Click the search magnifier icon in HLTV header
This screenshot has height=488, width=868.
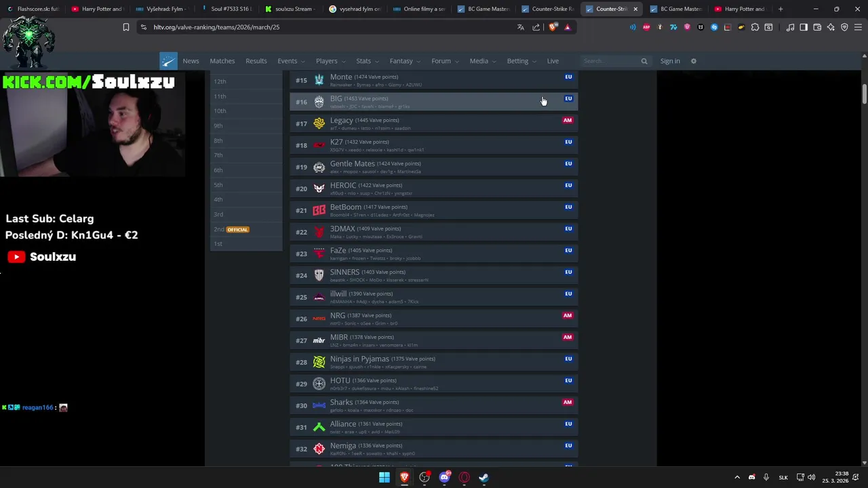(x=644, y=61)
